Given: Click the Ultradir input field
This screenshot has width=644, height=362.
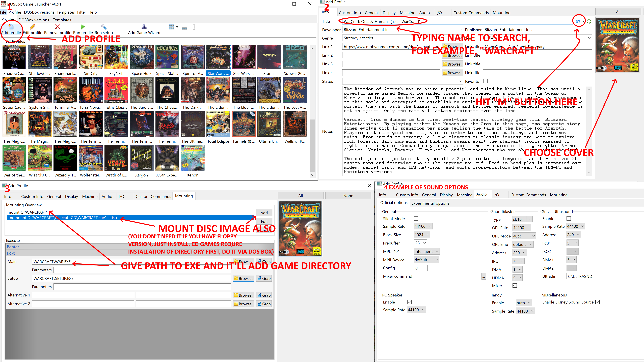Looking at the screenshot, I should click(x=605, y=276).
